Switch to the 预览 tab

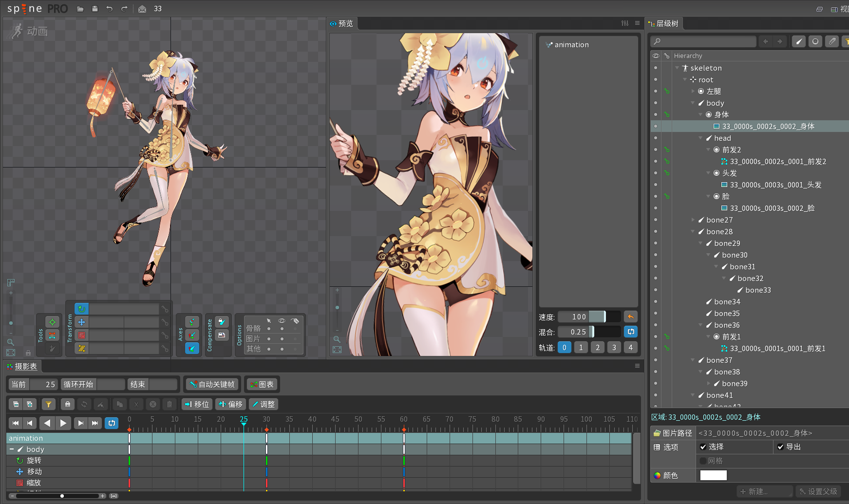(x=341, y=23)
